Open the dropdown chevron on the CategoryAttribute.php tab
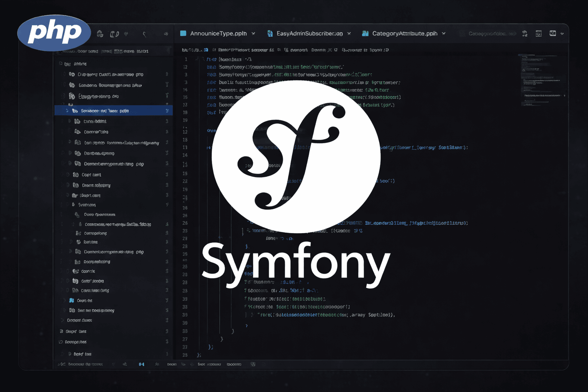This screenshot has height=392, width=588. (x=444, y=33)
